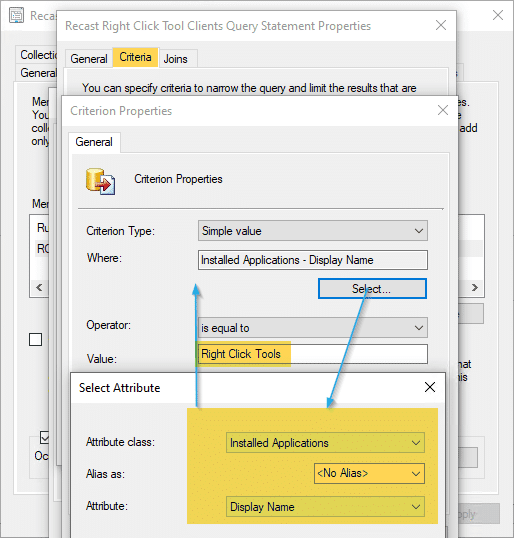Close the Criterion Properties dialog
The height and width of the screenshot is (538, 514).
pos(443,110)
